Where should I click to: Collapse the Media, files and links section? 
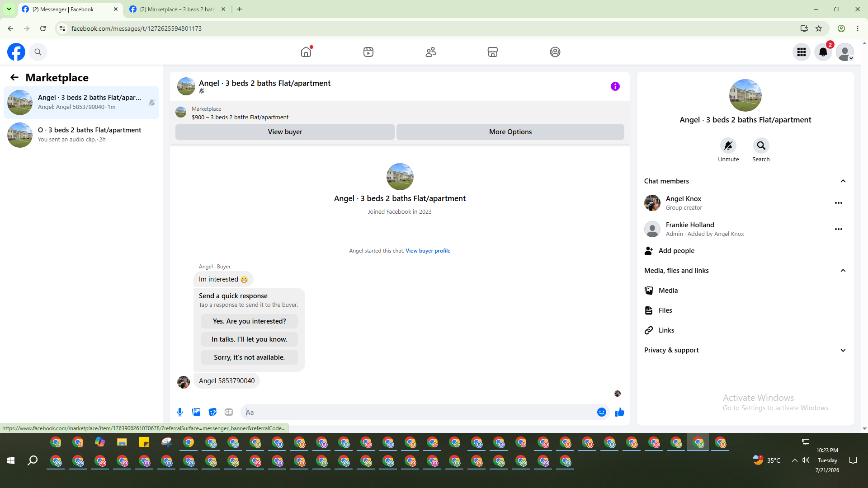tap(843, 271)
